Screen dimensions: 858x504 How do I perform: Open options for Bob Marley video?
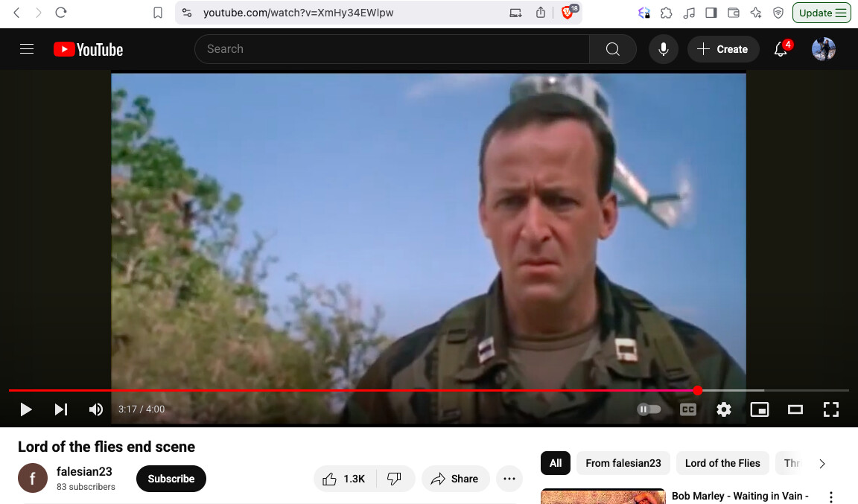pyautogui.click(x=831, y=497)
